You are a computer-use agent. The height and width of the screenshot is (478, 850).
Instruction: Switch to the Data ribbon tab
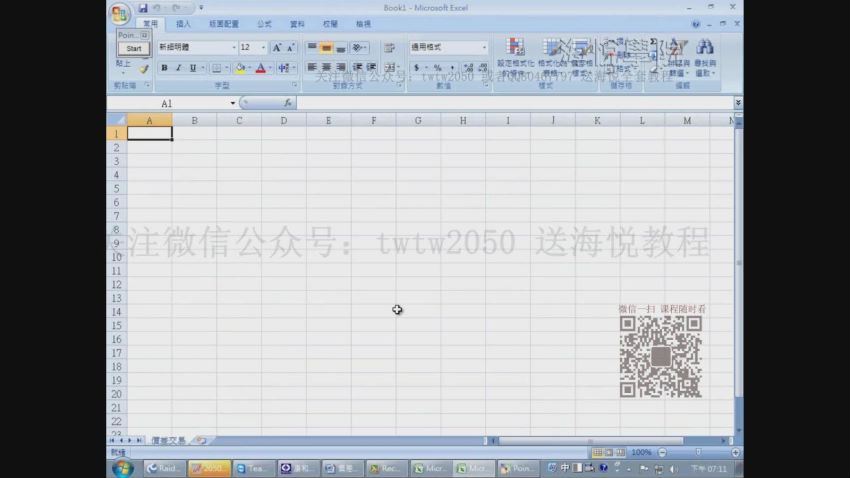point(297,24)
